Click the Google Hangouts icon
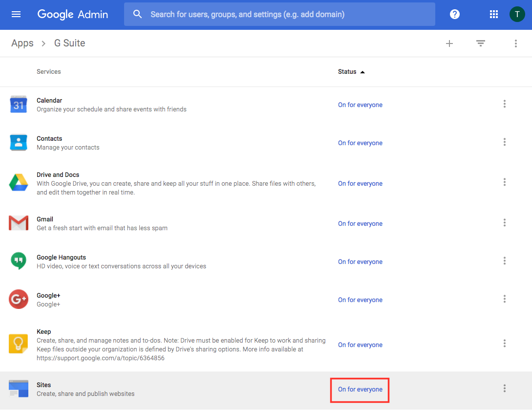The width and height of the screenshot is (532, 415). pyautogui.click(x=19, y=261)
